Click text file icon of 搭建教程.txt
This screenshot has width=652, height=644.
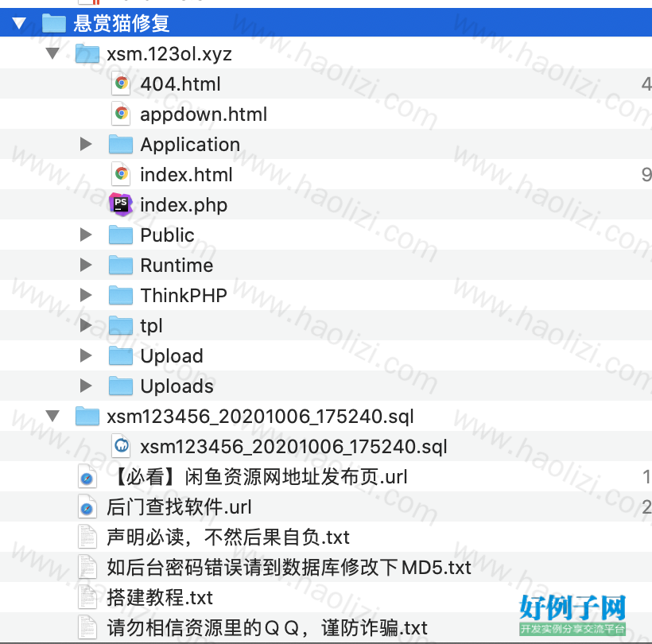coord(87,597)
